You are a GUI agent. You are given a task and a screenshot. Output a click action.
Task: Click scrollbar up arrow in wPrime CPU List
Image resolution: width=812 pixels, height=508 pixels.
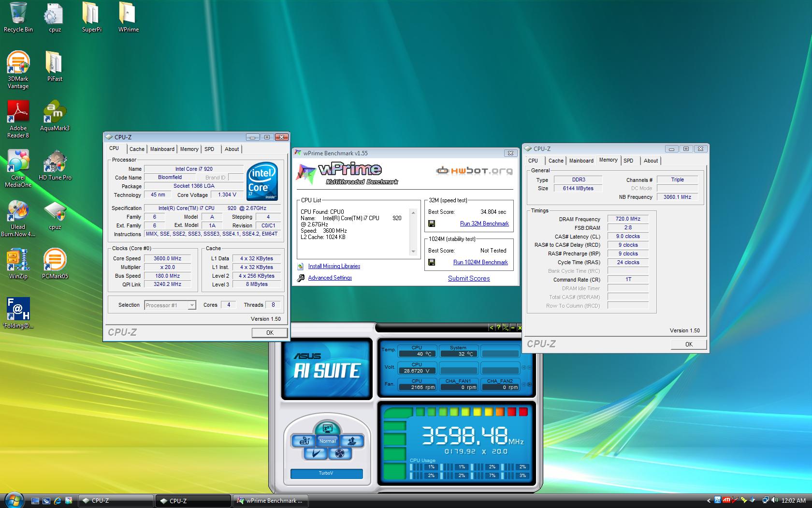coord(413,212)
